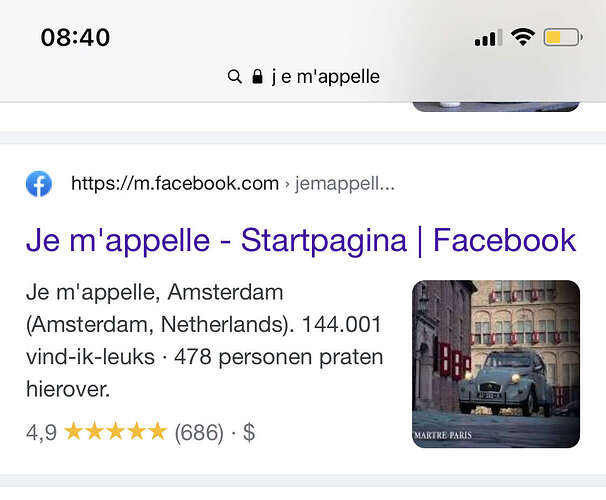Screen dimensions: 606x500
Task: Tap the https://m.facebook.com URL breadcrumb
Action: click(x=175, y=183)
